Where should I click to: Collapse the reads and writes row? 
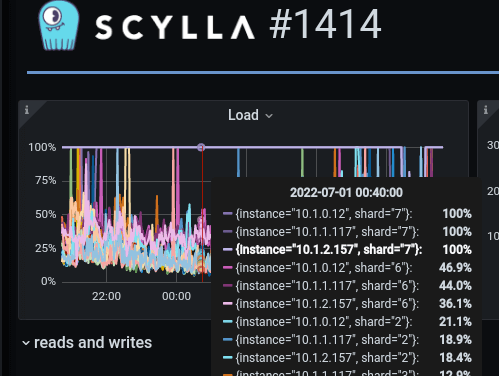click(87, 343)
